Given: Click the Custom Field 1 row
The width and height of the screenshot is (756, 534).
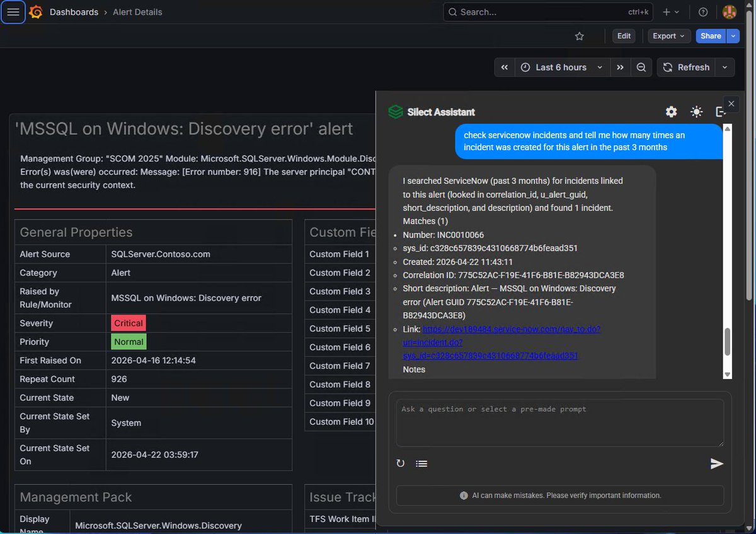Looking at the screenshot, I should 340,254.
